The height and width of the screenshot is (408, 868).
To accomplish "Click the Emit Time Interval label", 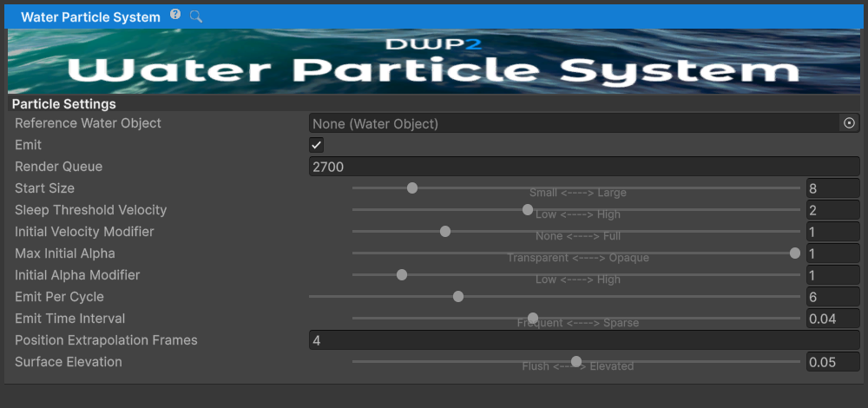I will [69, 319].
